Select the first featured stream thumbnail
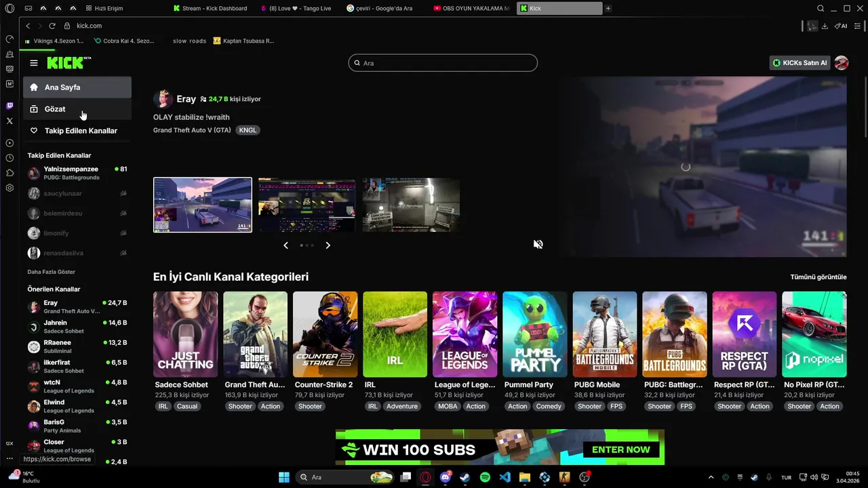This screenshot has height=488, width=868. pos(203,205)
